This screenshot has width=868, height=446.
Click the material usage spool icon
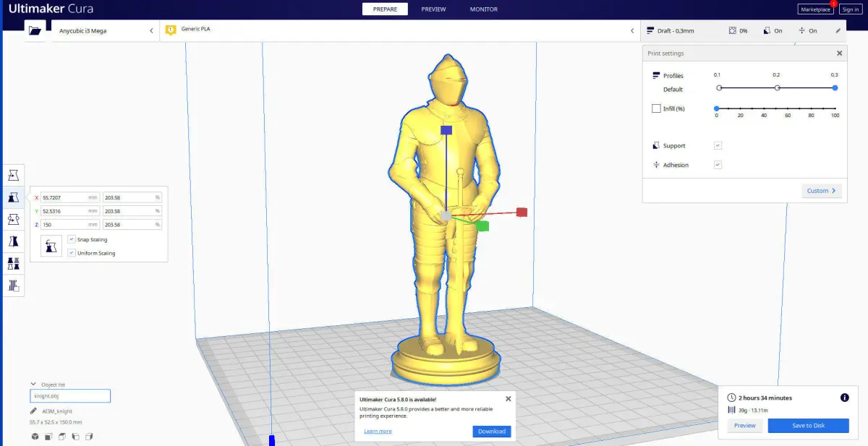click(x=731, y=411)
